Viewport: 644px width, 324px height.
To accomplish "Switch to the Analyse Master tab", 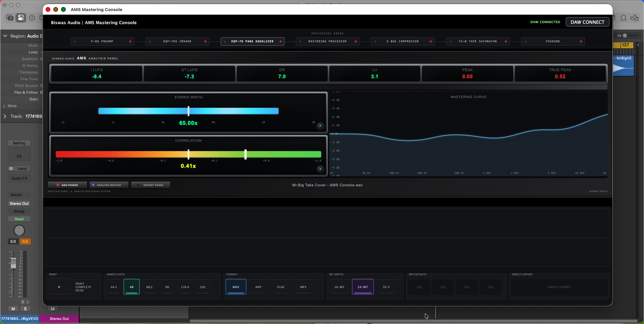I will pyautogui.click(x=109, y=185).
